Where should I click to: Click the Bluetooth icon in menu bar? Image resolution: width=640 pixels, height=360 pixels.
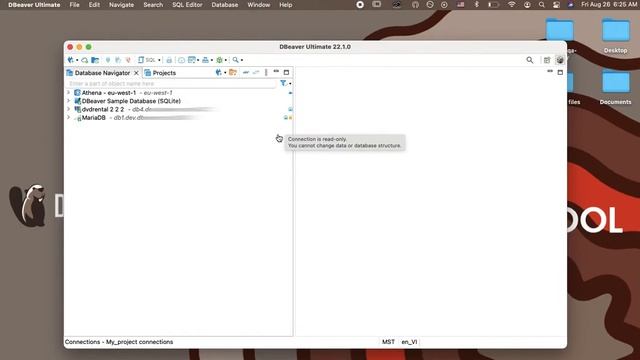coord(476,5)
